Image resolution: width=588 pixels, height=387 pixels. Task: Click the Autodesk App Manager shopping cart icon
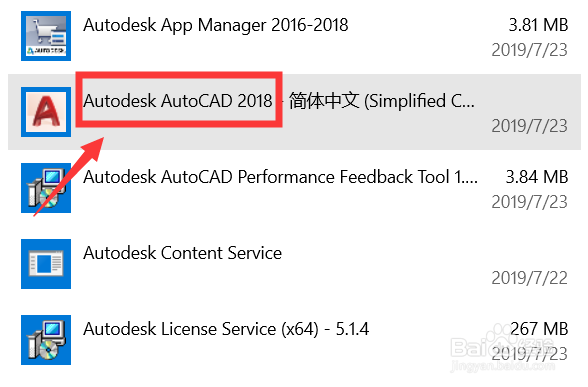[x=46, y=36]
